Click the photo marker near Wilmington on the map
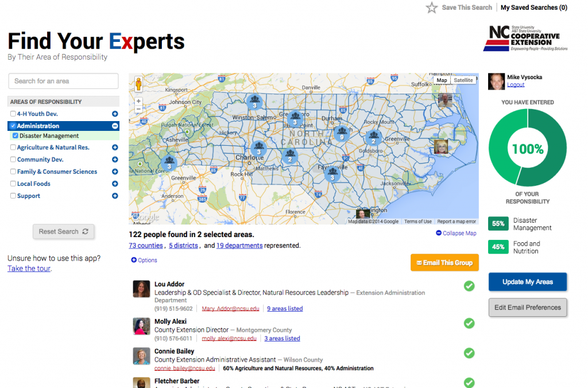The width and height of the screenshot is (588, 388). coord(363,214)
